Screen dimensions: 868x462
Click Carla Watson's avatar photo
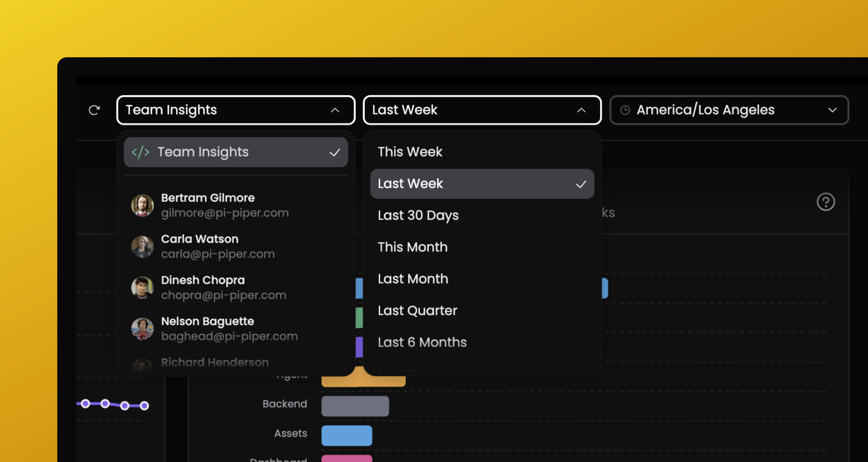point(143,246)
